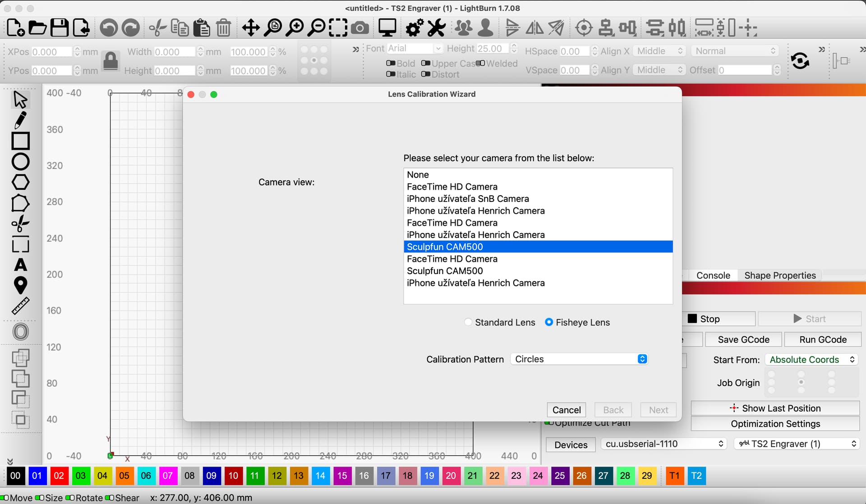Open the cu.usbserial-1110 port dropdown
Image resolution: width=866 pixels, height=504 pixels.
tap(663, 444)
